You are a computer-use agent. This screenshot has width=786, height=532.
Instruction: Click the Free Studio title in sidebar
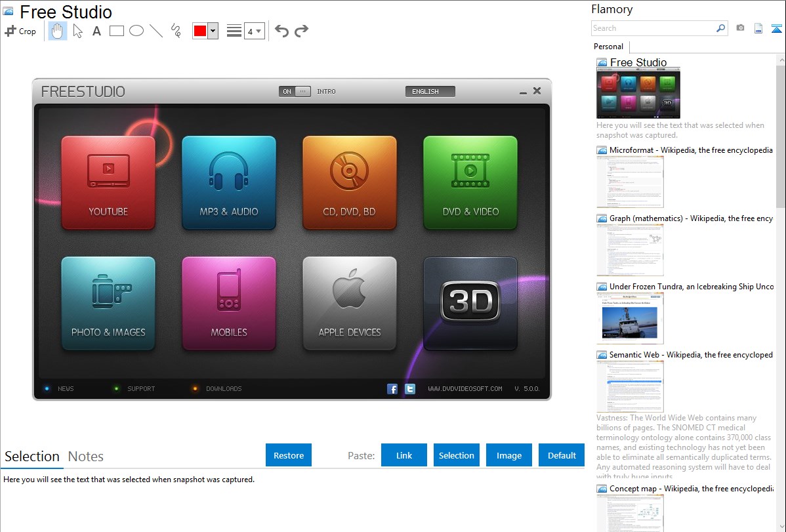638,62
